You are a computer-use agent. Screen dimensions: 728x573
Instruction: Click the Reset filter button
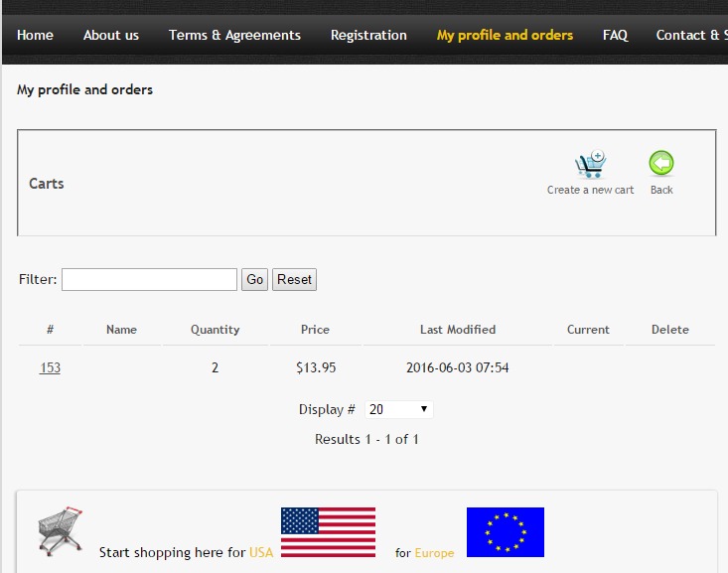click(x=294, y=279)
